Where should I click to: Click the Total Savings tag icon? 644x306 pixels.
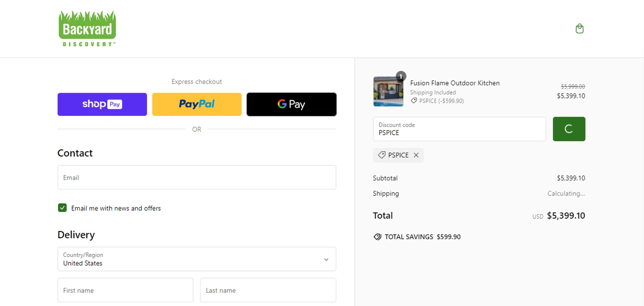(377, 237)
